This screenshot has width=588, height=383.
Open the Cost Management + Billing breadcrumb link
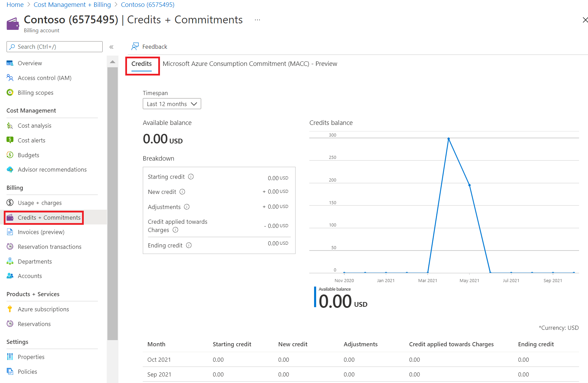tap(72, 5)
